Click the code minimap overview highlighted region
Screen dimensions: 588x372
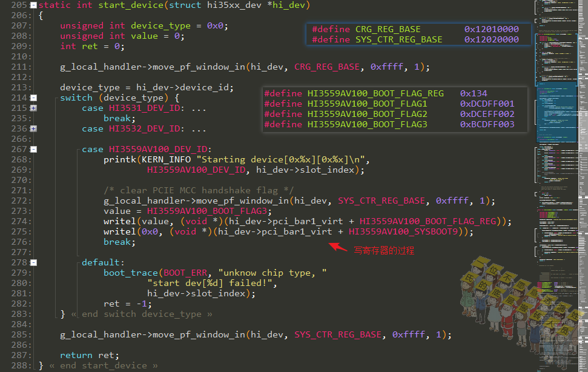point(557,111)
